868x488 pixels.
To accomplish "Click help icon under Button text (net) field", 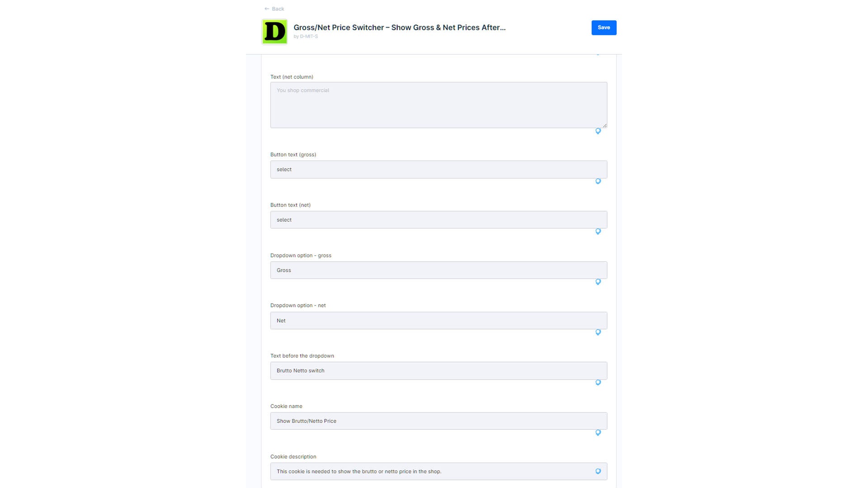I will [598, 231].
